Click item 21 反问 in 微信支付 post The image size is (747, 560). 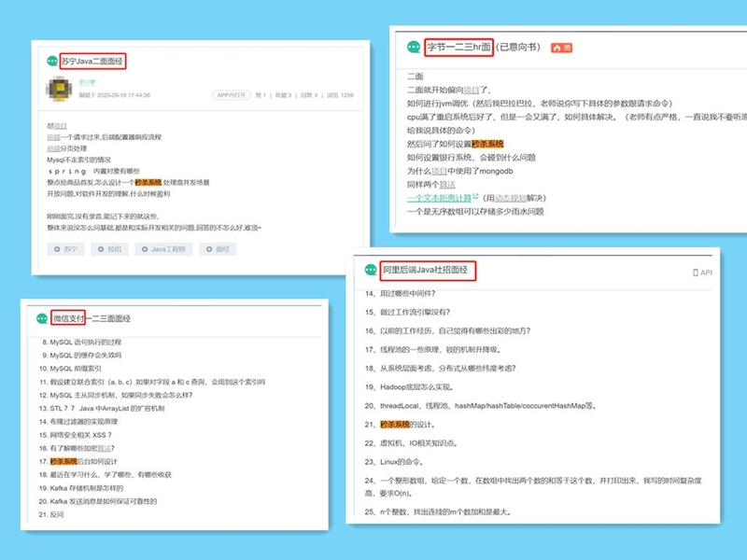(x=51, y=514)
